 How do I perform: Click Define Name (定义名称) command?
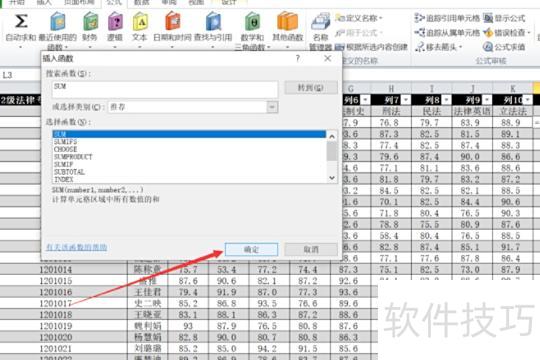pos(359,18)
